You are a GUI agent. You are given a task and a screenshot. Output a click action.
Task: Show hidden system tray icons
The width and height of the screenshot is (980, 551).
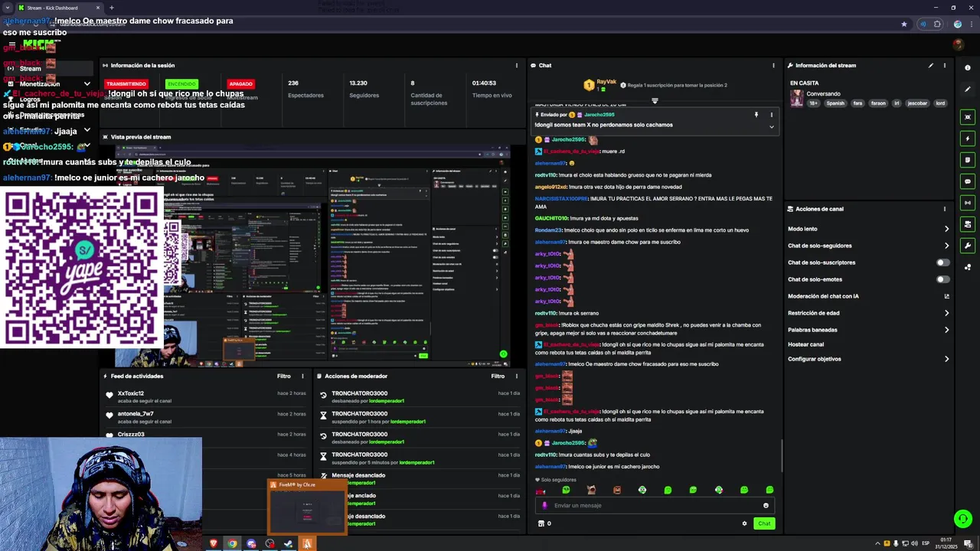point(877,543)
